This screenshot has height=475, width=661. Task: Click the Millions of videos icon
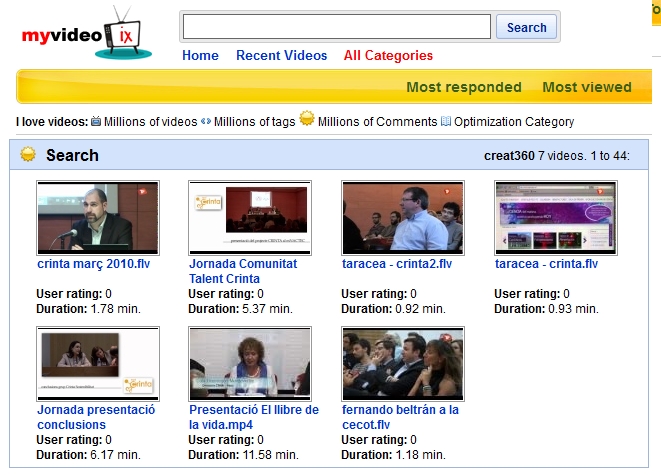coord(96,122)
